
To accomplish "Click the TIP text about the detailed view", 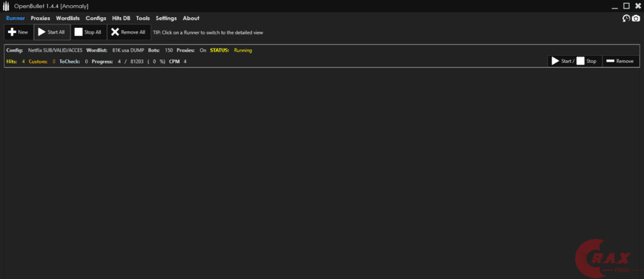I will tap(208, 32).
